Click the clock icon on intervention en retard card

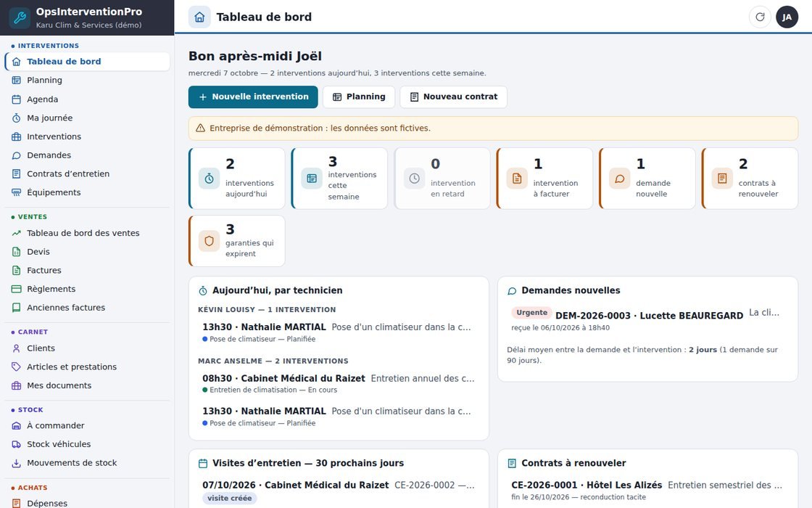point(414,179)
